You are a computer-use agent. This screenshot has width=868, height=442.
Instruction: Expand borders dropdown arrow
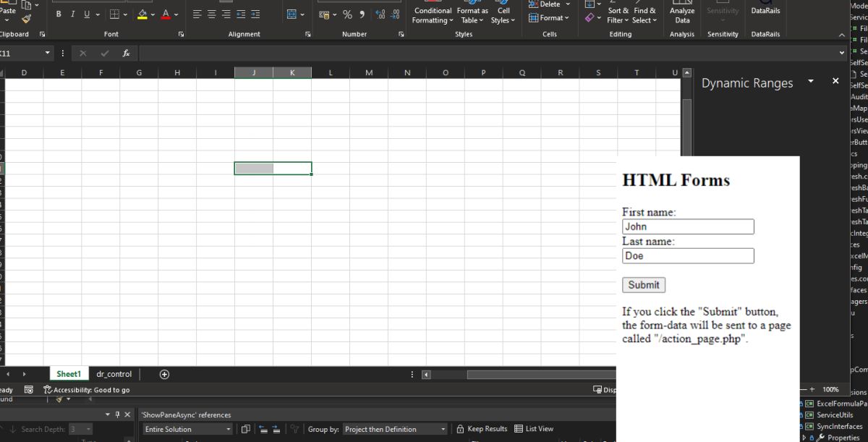point(126,14)
